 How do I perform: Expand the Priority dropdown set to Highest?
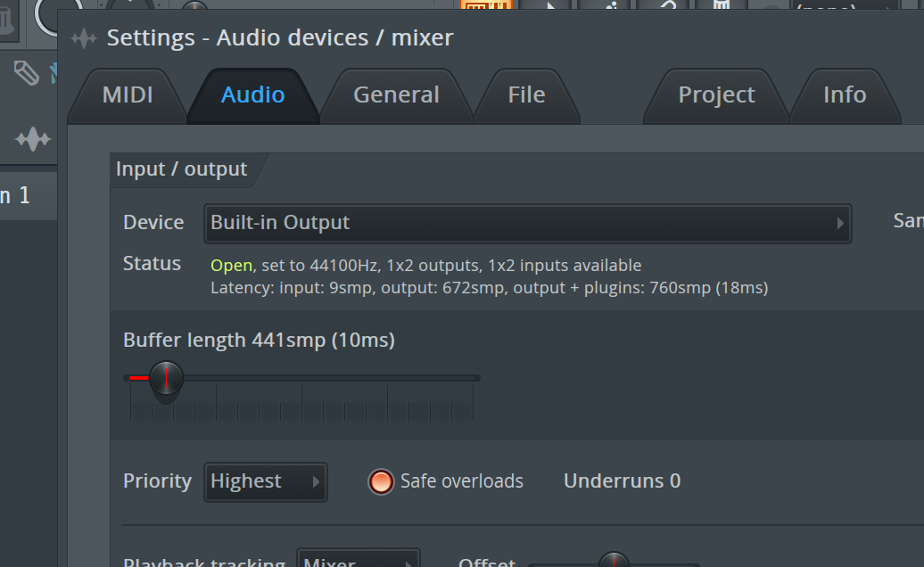pos(265,481)
